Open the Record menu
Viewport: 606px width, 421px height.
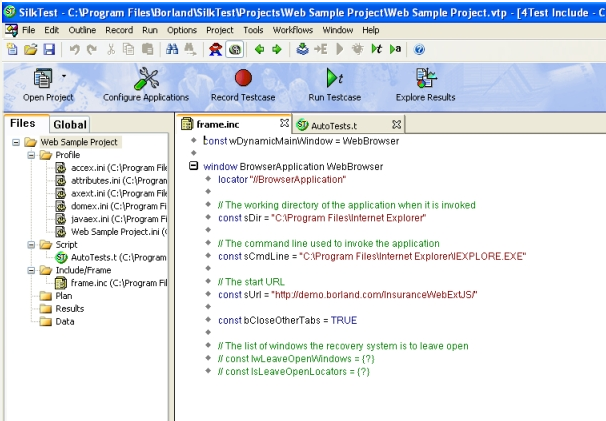point(119,30)
